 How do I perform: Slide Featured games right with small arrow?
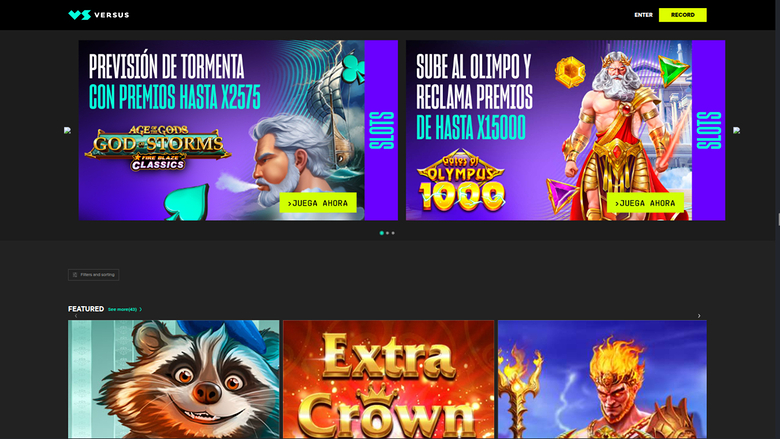click(x=699, y=316)
